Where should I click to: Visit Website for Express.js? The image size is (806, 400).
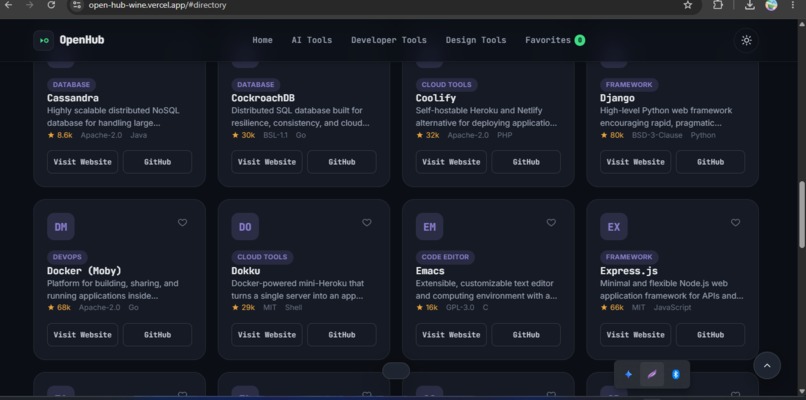point(635,335)
